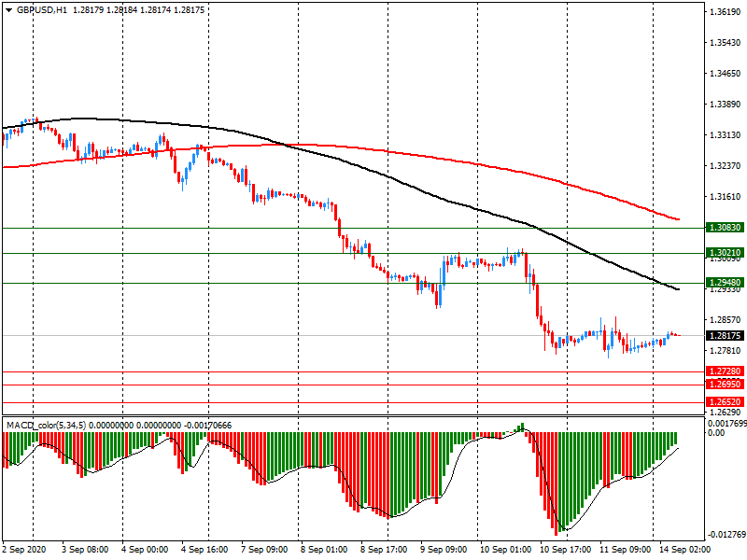
Task: Select the green 1.30830 price level label
Action: 725,228
